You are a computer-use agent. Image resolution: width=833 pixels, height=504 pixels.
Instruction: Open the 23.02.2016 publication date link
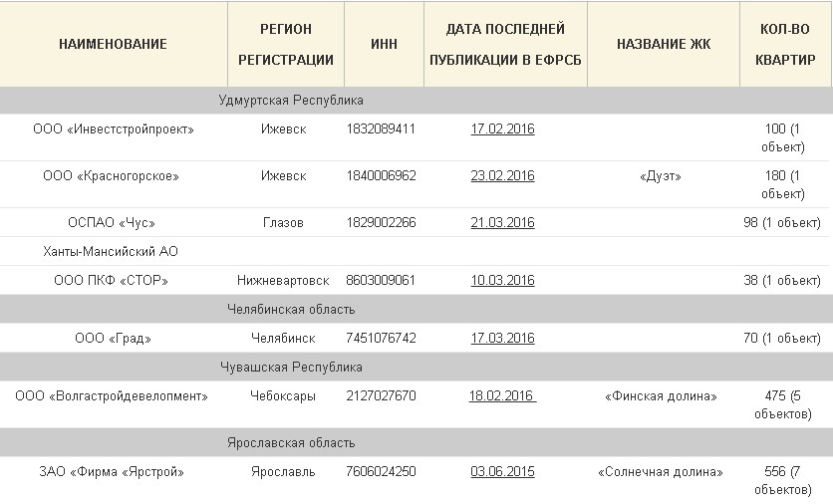[502, 175]
